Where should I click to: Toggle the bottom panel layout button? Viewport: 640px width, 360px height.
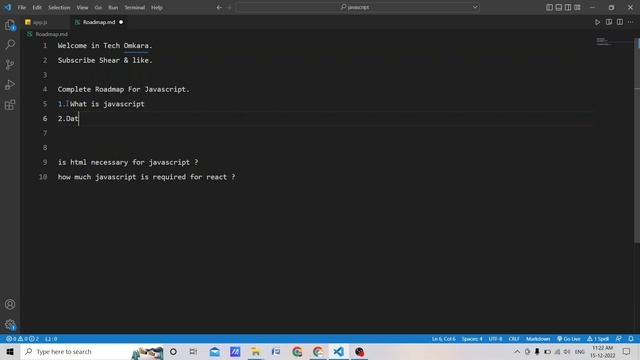click(x=559, y=7)
